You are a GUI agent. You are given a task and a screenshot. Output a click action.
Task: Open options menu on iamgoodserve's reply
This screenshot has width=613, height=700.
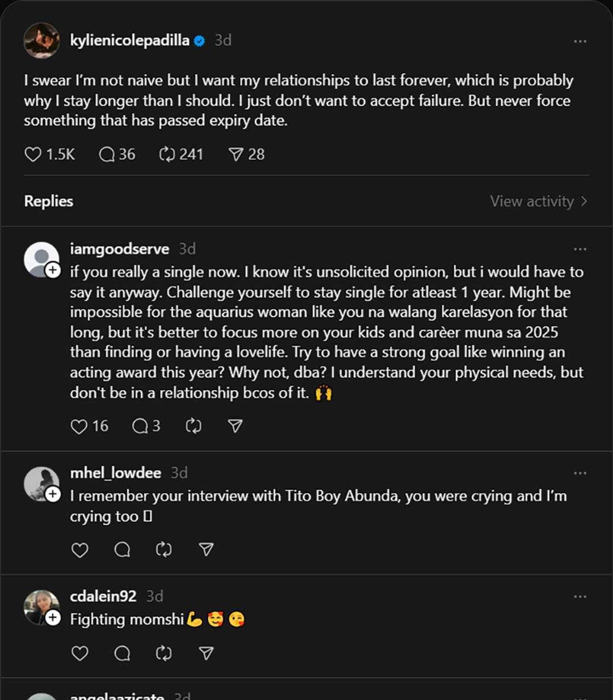click(581, 248)
